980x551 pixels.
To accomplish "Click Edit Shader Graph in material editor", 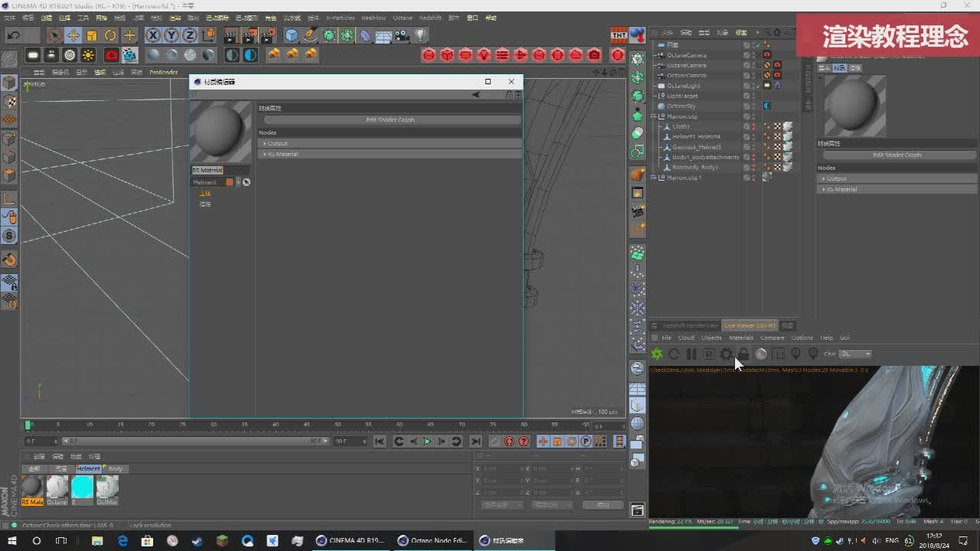I will point(390,120).
